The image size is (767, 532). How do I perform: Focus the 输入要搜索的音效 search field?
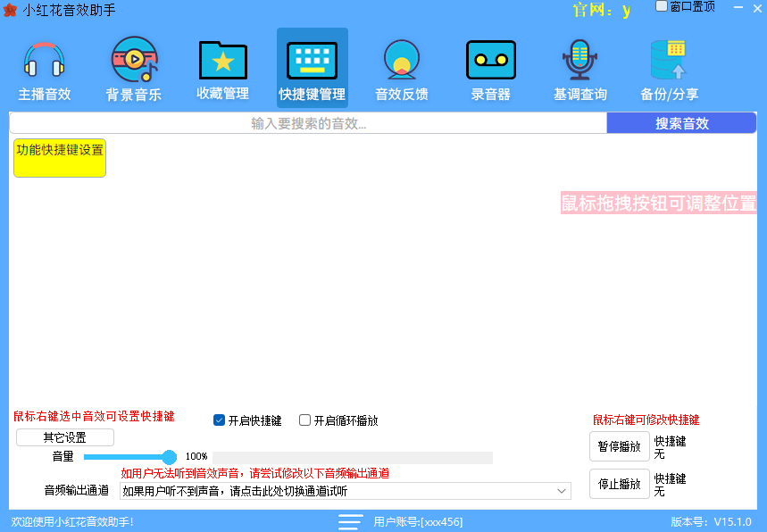(308, 123)
